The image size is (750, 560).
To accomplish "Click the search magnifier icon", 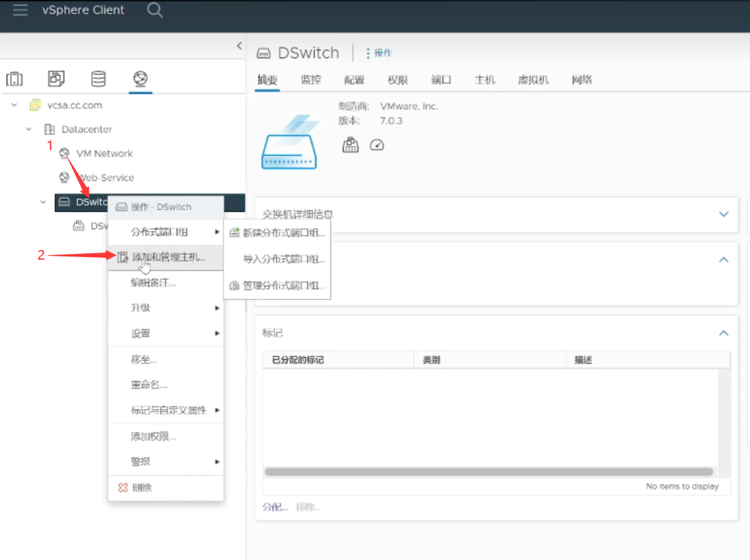I will 155,10.
